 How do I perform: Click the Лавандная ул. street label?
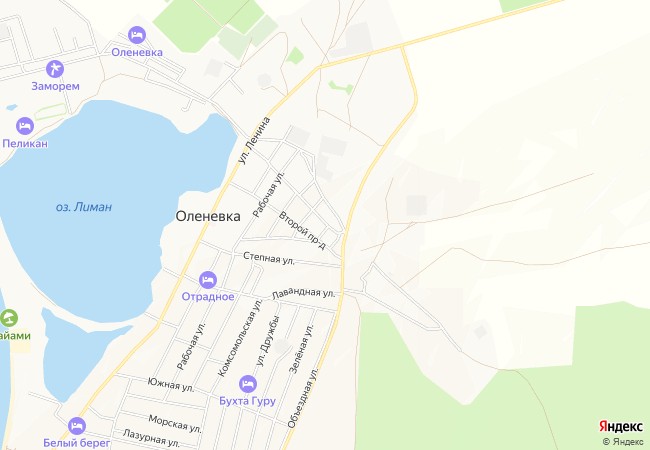(303, 293)
